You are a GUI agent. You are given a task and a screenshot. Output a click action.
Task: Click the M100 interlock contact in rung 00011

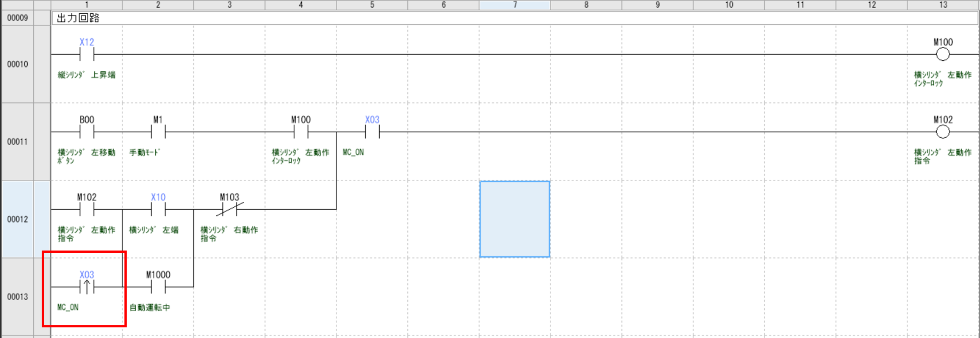301,132
